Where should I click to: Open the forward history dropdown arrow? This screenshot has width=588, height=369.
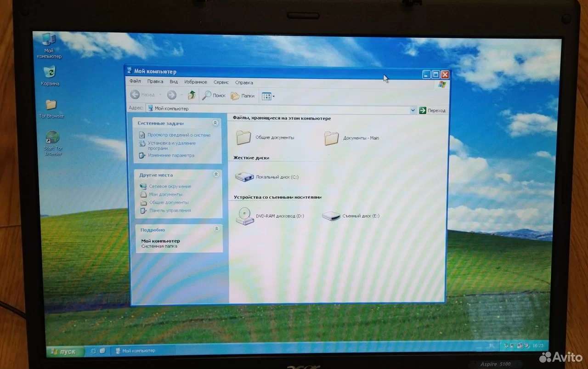(x=181, y=95)
